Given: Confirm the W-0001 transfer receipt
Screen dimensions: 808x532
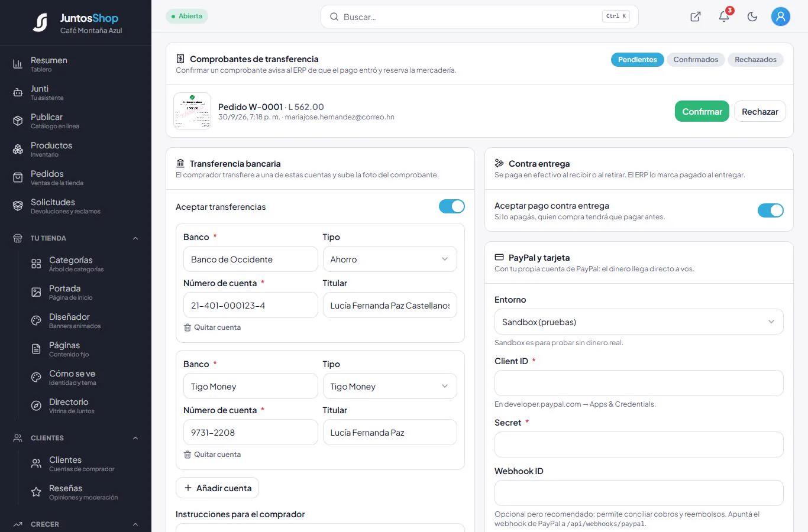Looking at the screenshot, I should click(702, 111).
